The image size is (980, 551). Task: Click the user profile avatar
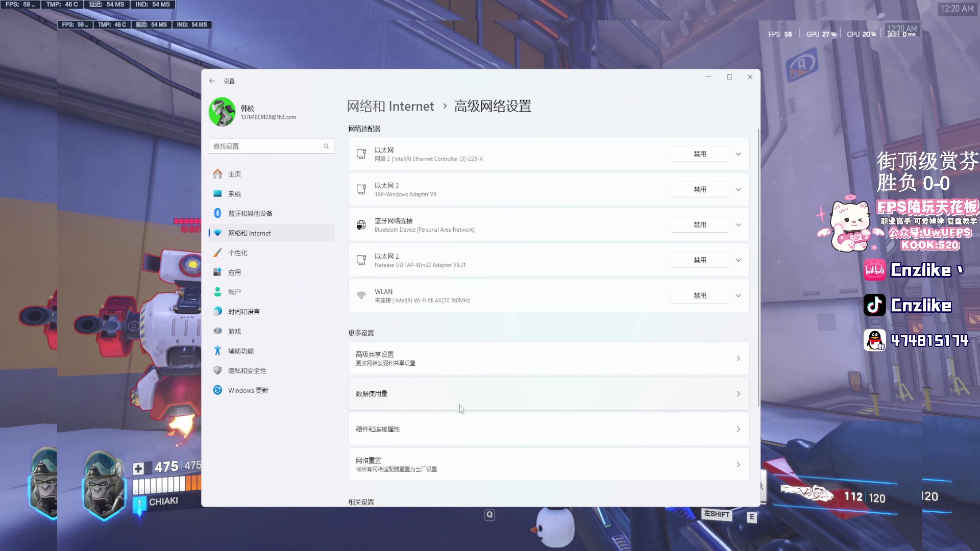(x=222, y=112)
